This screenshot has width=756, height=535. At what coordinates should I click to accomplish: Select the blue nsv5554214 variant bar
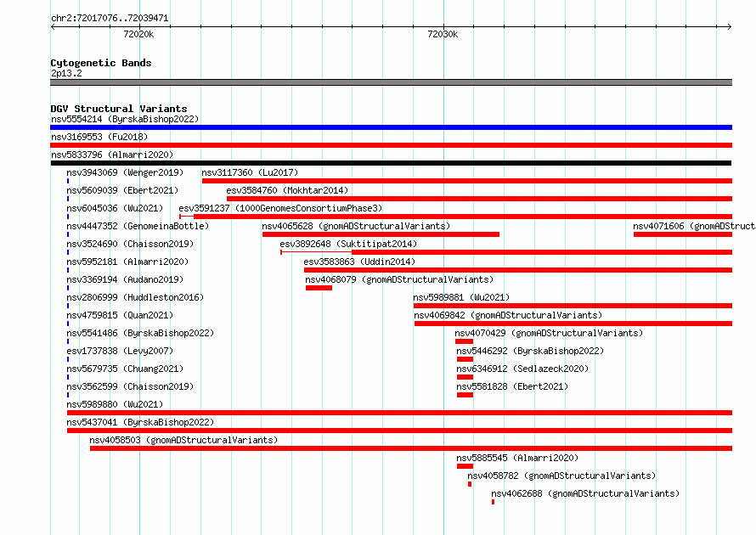(391, 127)
